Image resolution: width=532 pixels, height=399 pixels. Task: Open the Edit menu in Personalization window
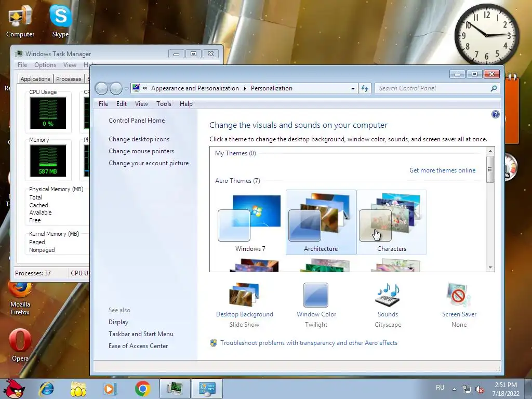[122, 104]
